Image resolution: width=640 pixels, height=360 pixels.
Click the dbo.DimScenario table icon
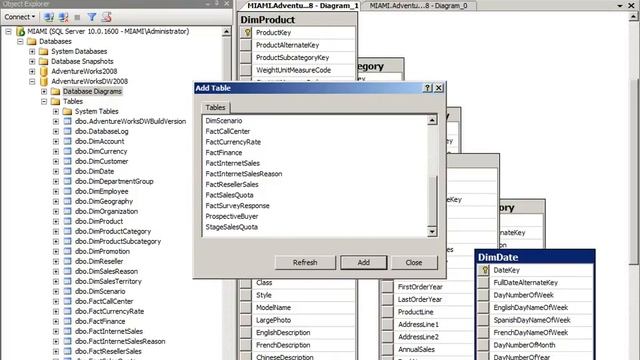67,291
